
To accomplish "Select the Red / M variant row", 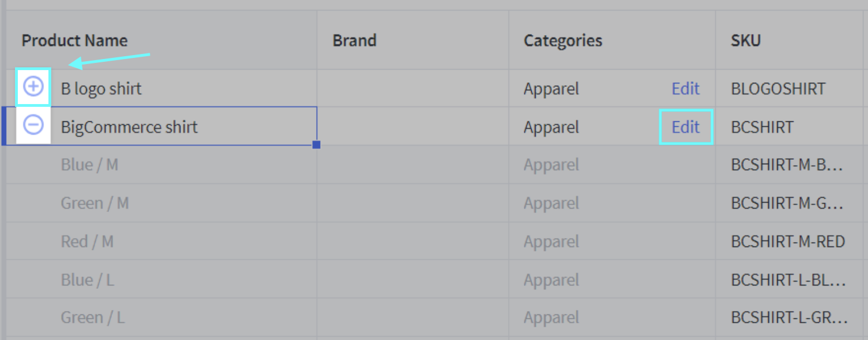I will [87, 242].
